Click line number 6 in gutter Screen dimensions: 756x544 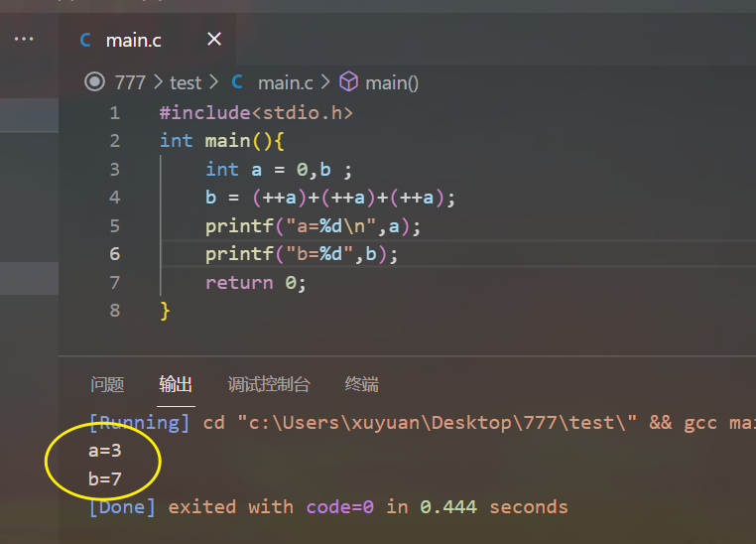(x=115, y=254)
